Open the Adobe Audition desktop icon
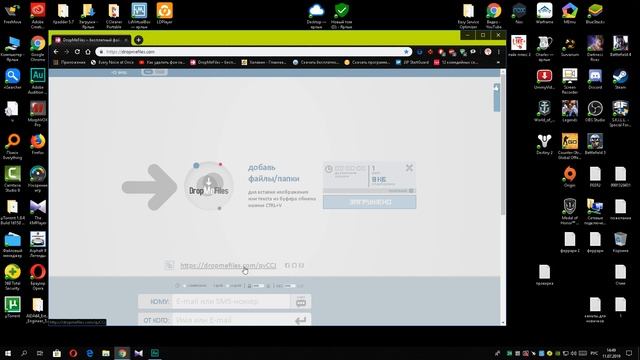 click(x=38, y=81)
